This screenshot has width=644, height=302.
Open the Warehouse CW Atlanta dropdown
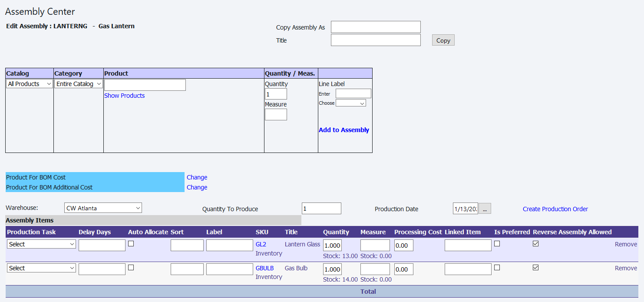pyautogui.click(x=103, y=208)
